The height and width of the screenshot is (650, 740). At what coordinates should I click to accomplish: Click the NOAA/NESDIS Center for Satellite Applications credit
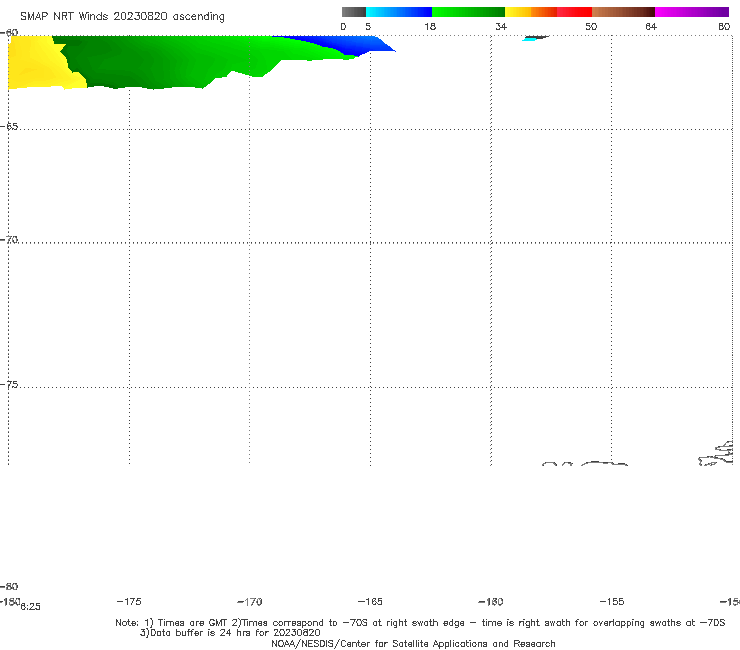(413, 643)
